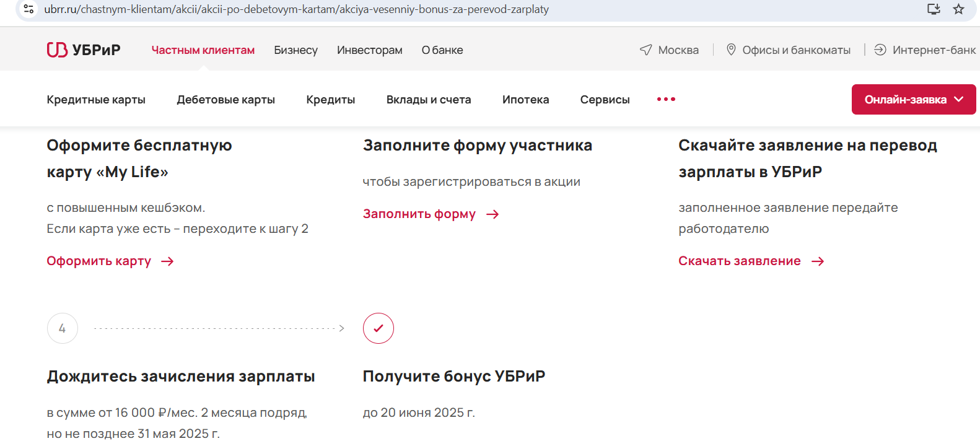Image resolution: width=980 pixels, height=441 pixels.
Task: Open the Дебетовые карты menu
Action: (225, 100)
